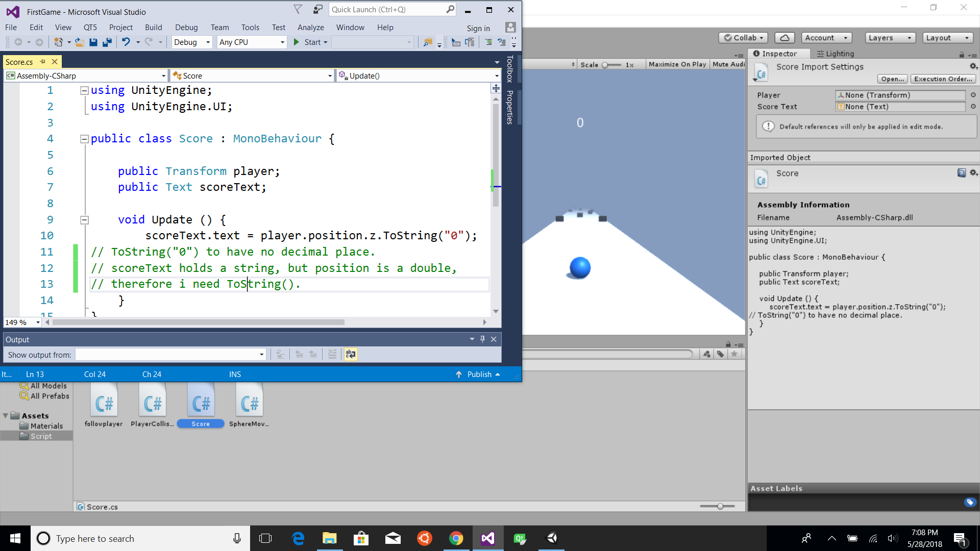Switch to the Lighting tab

click(835, 54)
